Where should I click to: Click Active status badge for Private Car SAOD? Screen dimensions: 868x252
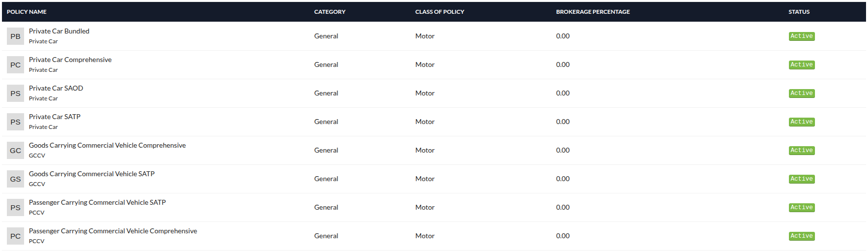[801, 94]
